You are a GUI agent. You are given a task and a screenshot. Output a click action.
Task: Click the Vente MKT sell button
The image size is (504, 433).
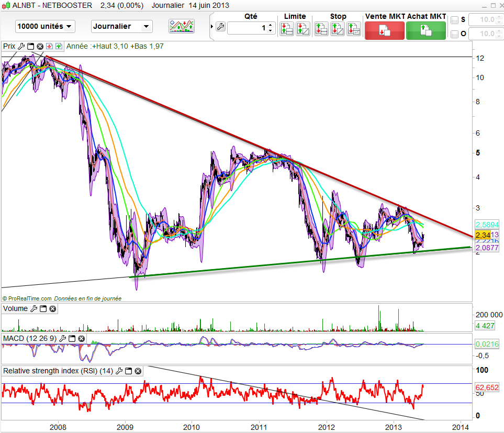[x=384, y=30]
